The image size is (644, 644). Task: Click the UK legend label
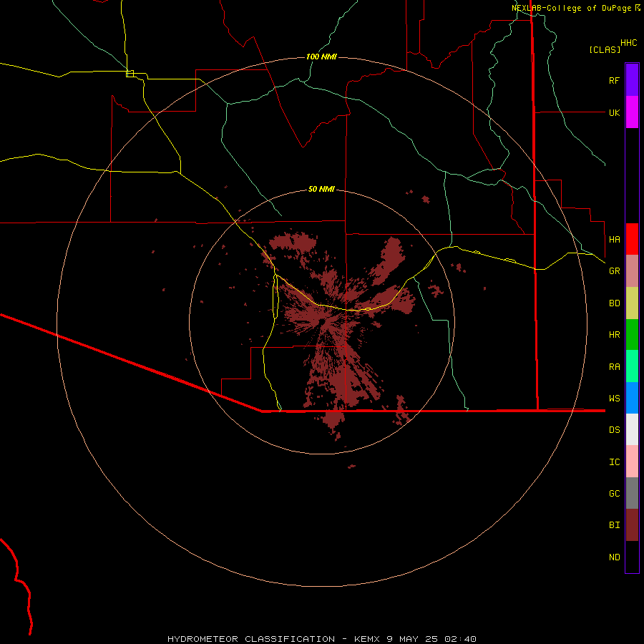614,112
